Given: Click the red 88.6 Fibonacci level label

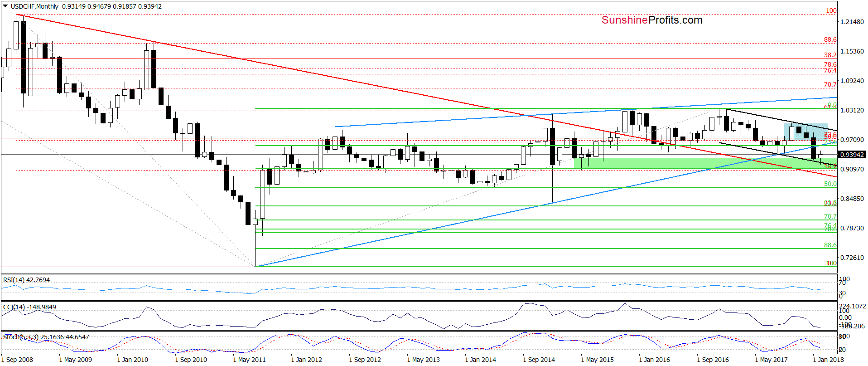Looking at the screenshot, I should click(830, 39).
